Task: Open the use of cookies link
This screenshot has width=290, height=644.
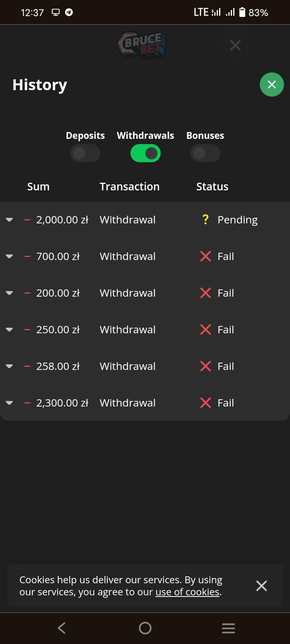Action: point(187,592)
